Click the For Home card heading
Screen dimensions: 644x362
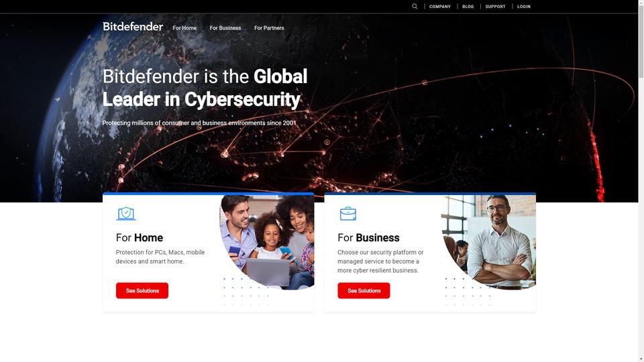tap(140, 237)
